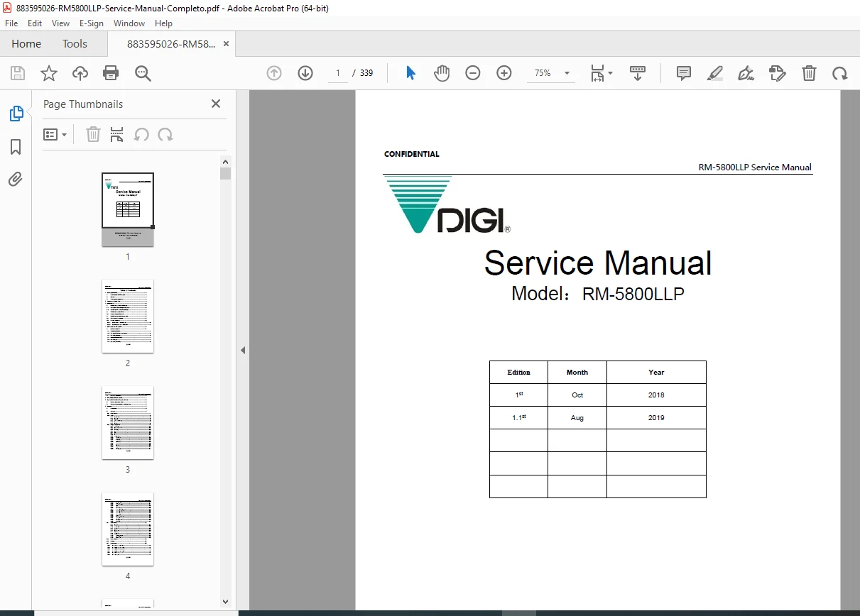Screen dimensions: 860x616
Task: Go to previous page arrow
Action: pos(274,73)
